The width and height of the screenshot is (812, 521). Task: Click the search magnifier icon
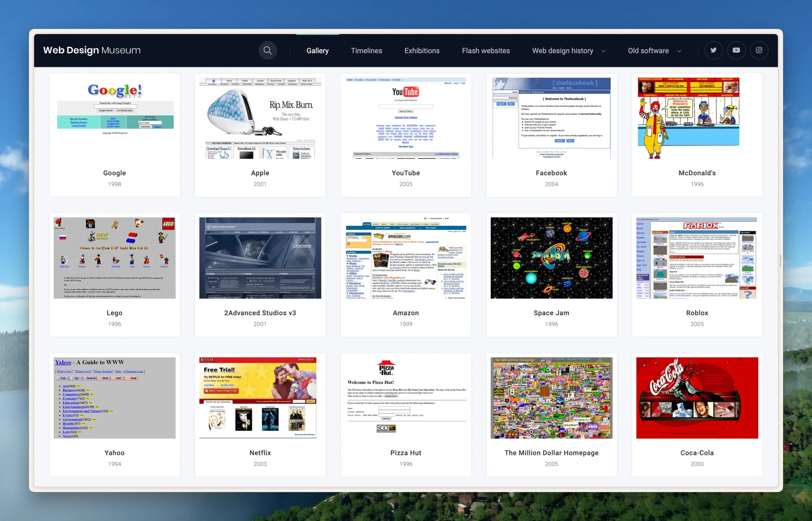[268, 50]
